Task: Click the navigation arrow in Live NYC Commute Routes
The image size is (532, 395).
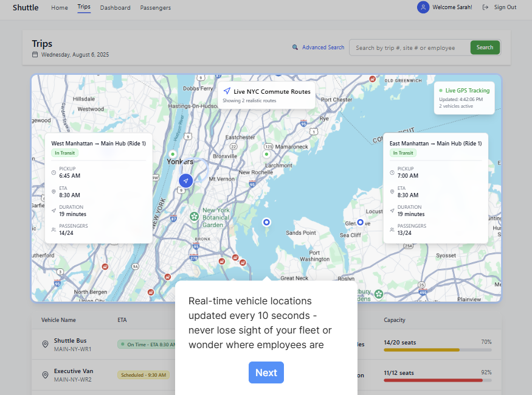Action: (227, 91)
